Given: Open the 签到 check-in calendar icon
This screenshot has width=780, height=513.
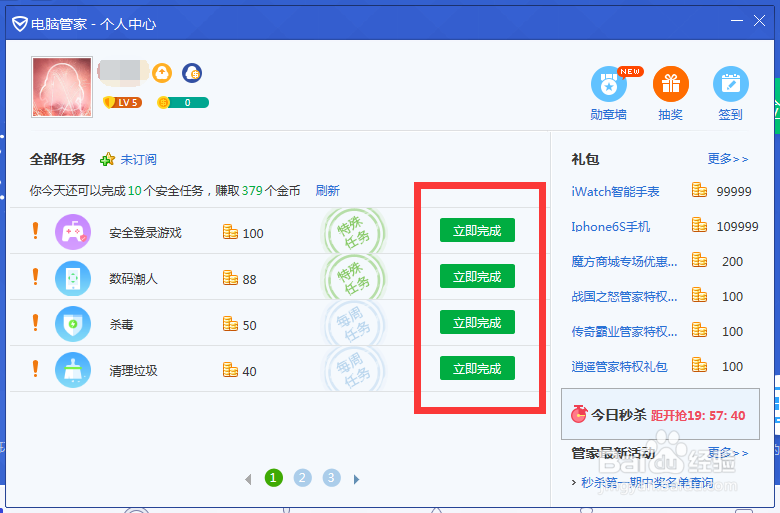Looking at the screenshot, I should click(x=731, y=84).
